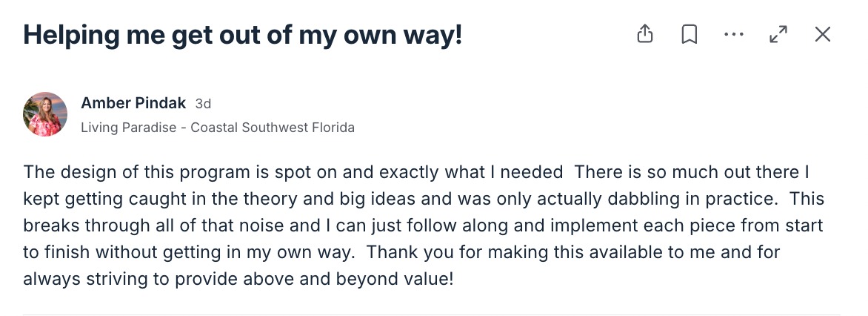Click the line beginning "kept getting caught"

[x=422, y=200]
